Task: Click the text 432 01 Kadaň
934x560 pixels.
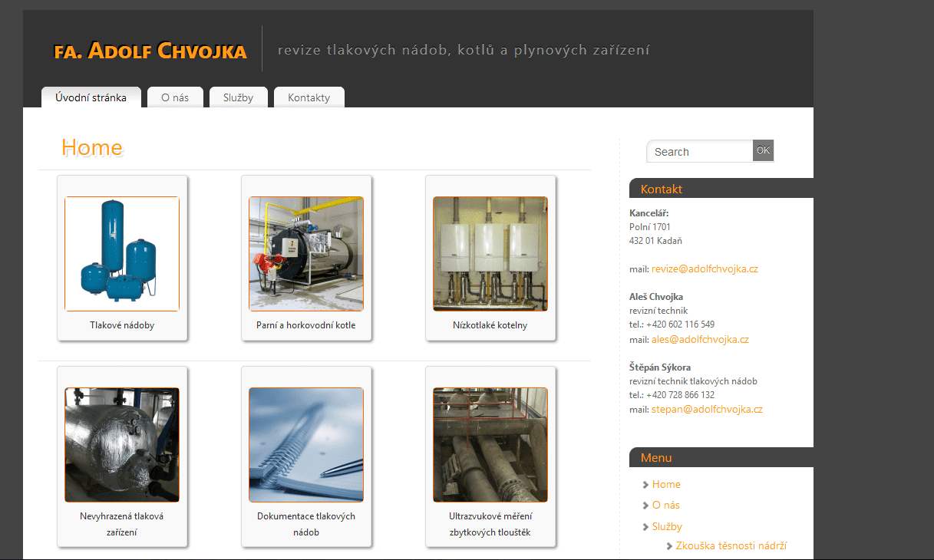Action: (x=655, y=241)
